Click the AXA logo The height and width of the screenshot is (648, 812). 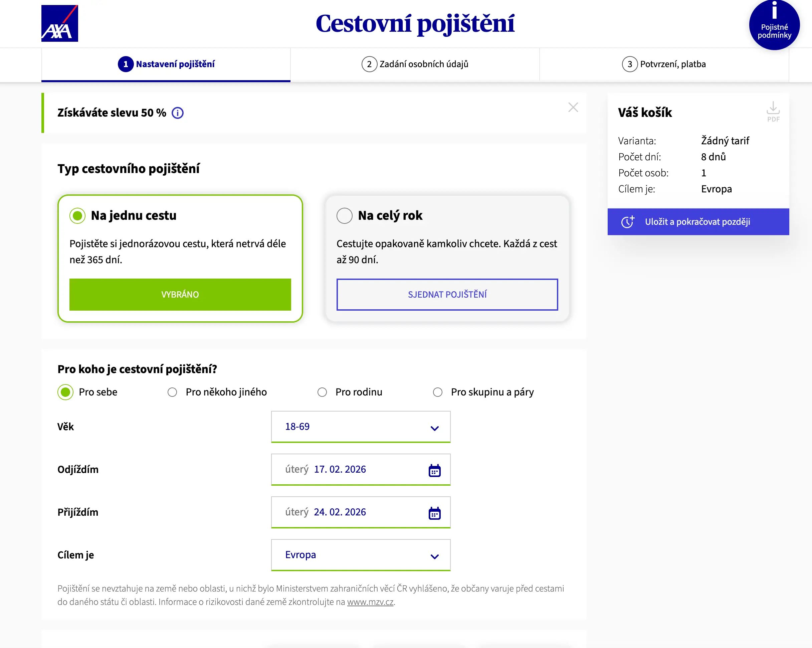coord(59,23)
